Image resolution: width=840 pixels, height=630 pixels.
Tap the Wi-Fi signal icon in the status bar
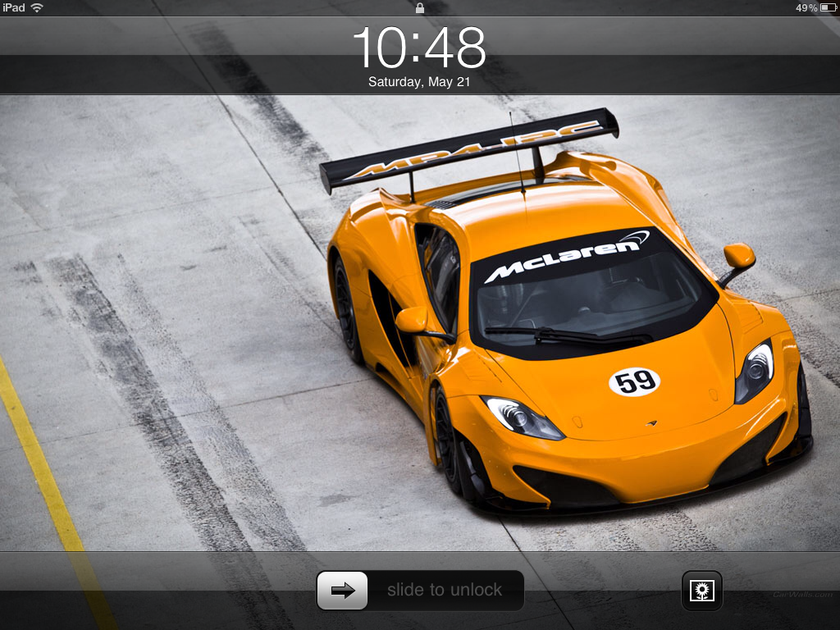(x=37, y=7)
